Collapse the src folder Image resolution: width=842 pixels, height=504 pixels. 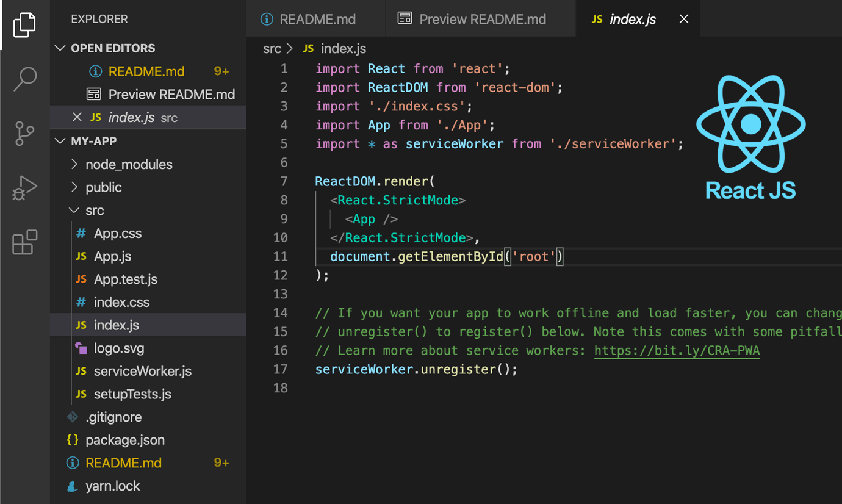click(x=94, y=211)
